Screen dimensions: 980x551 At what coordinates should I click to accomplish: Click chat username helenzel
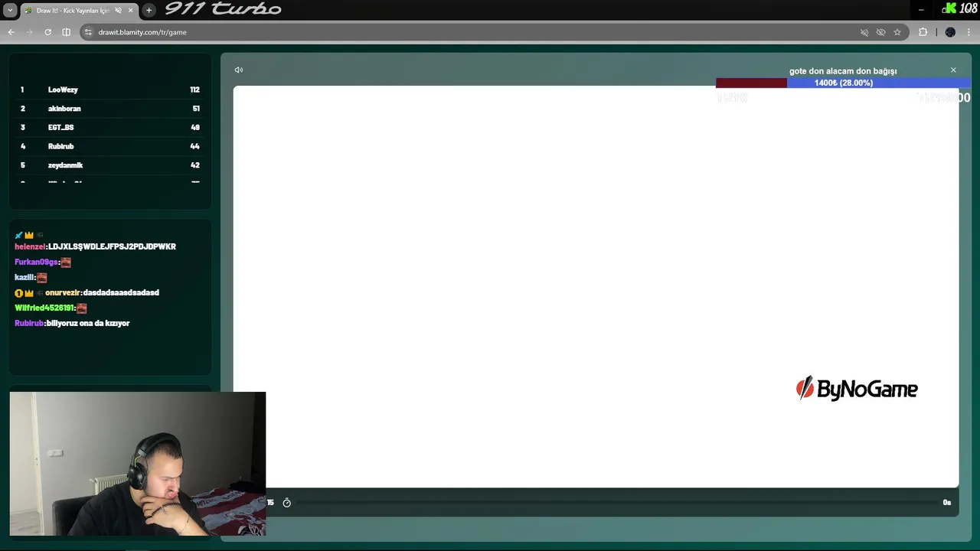[30, 246]
